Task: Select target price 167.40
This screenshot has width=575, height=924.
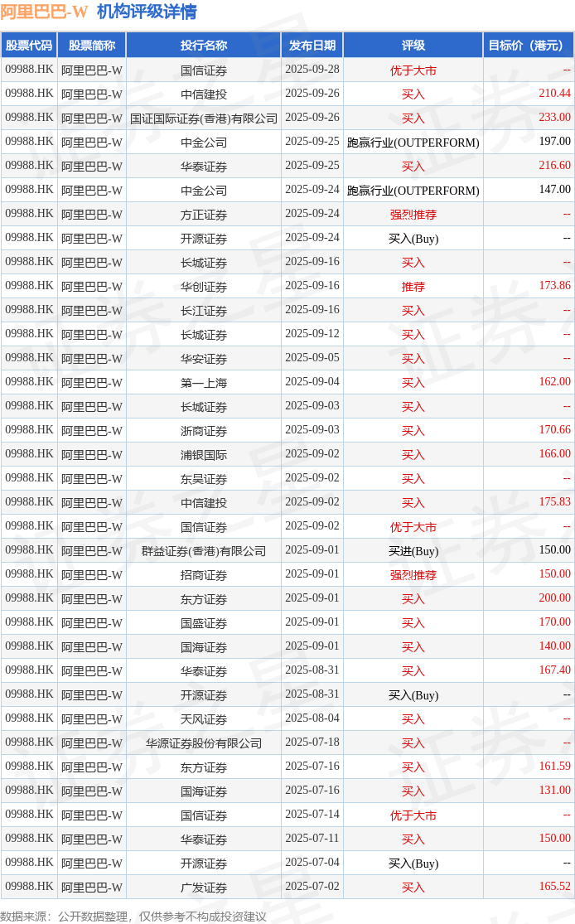Action: point(554,670)
